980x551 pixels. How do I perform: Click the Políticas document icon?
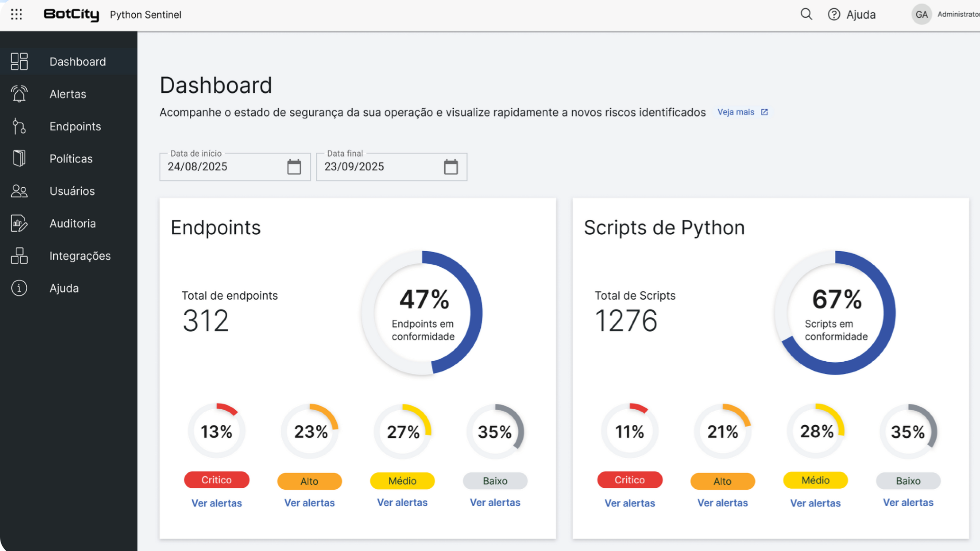19,159
